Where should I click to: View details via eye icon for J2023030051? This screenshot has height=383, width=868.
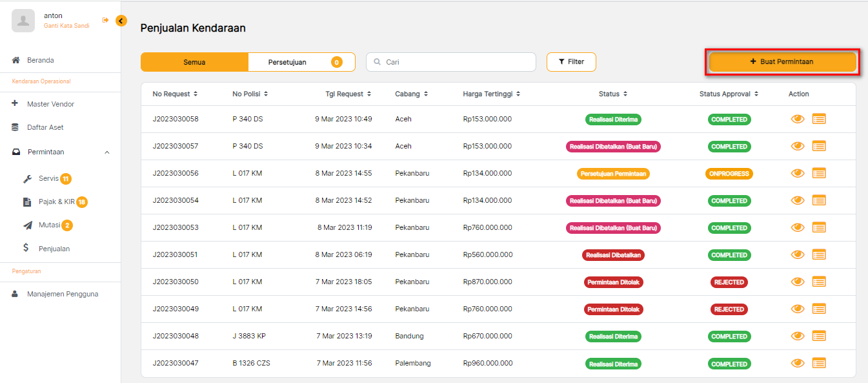point(798,254)
